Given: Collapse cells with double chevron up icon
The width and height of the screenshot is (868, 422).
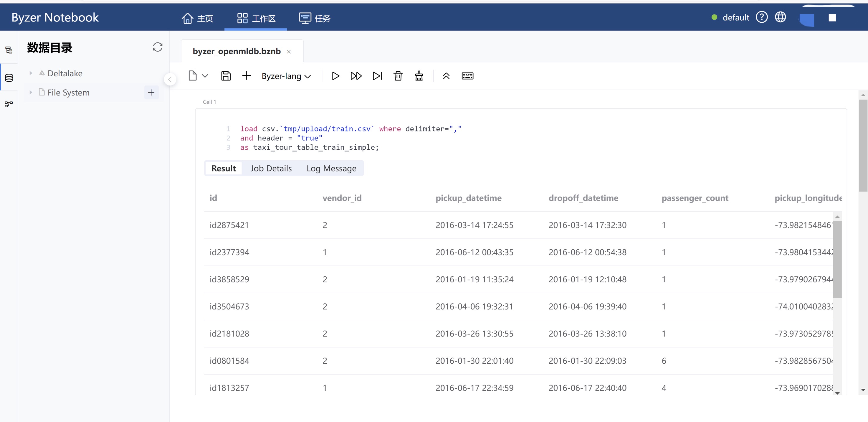Looking at the screenshot, I should pyautogui.click(x=446, y=76).
